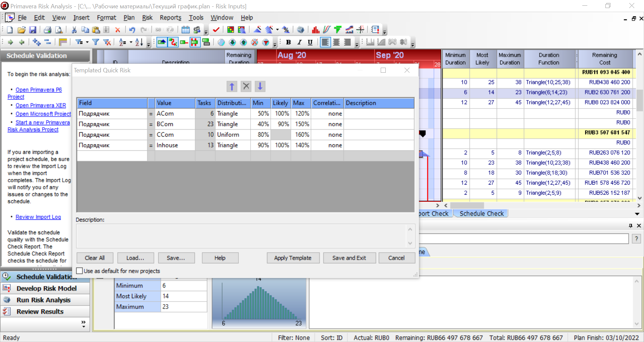The height and width of the screenshot is (342, 644).
Task: Open the Risk menu
Action: (147, 18)
